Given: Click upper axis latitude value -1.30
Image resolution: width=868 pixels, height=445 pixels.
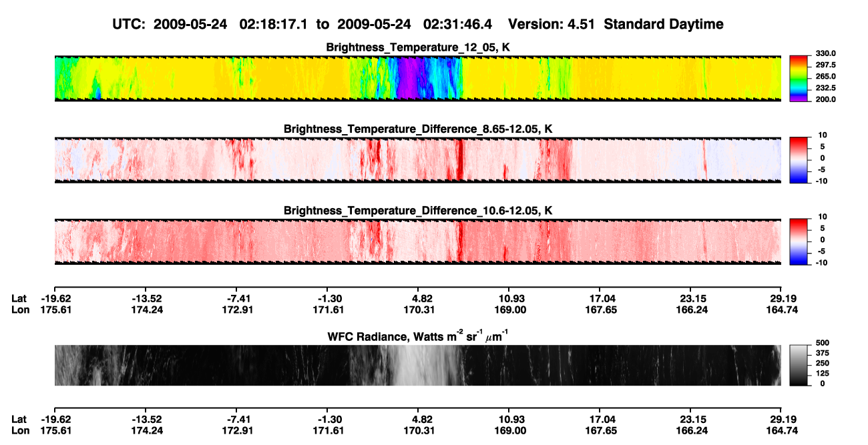Looking at the screenshot, I should (x=329, y=298).
